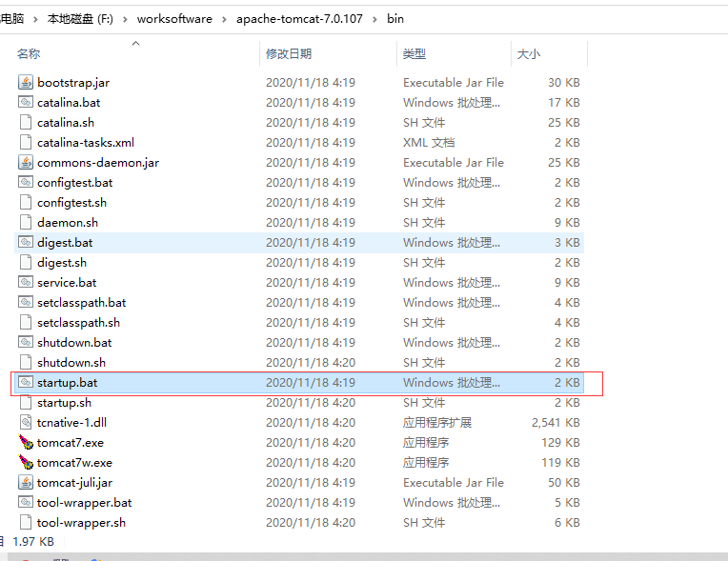The width and height of the screenshot is (728, 561).
Task: Click the tool-wrapper.sh file icon
Action: (x=26, y=522)
